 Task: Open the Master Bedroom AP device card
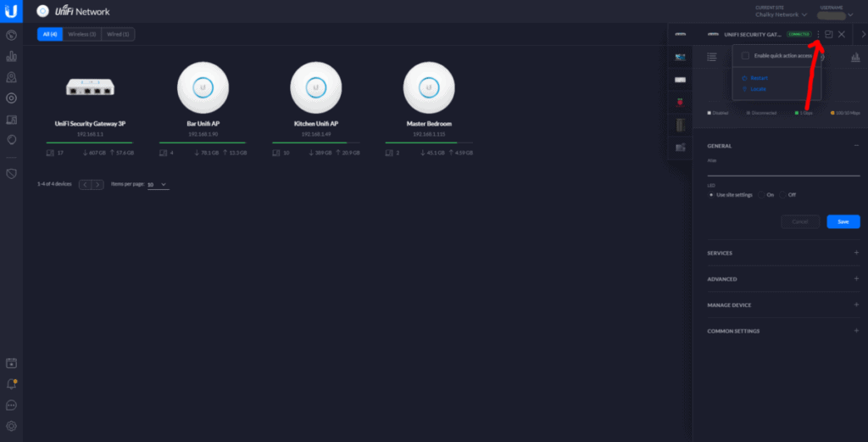429,109
